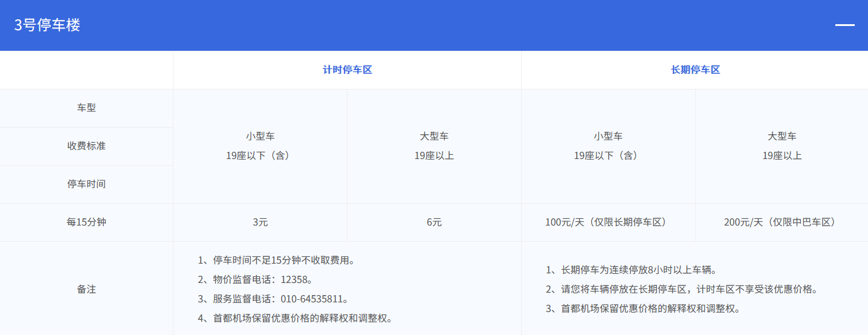
Task: Click the 收费标准 row label
Action: tap(86, 146)
